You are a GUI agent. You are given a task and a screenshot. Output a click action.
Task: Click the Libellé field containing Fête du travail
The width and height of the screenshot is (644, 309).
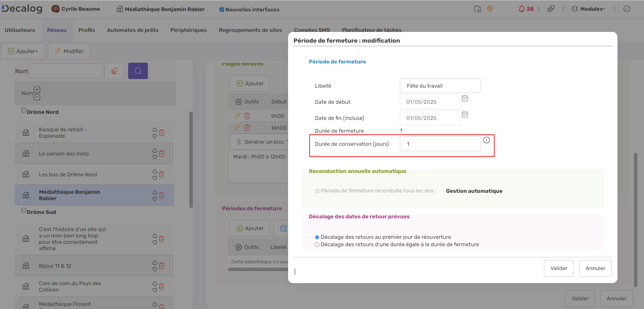click(440, 86)
